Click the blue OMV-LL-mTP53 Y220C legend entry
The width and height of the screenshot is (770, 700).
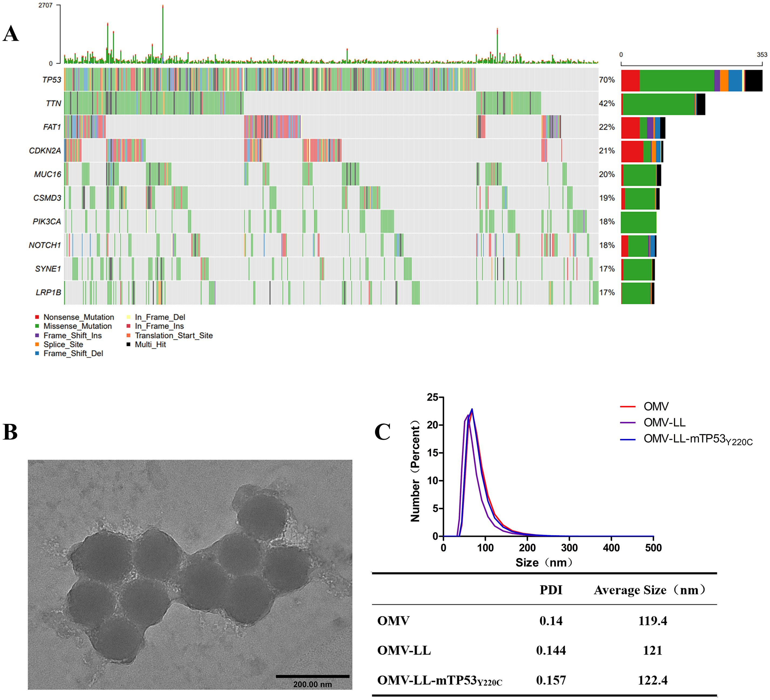point(686,439)
